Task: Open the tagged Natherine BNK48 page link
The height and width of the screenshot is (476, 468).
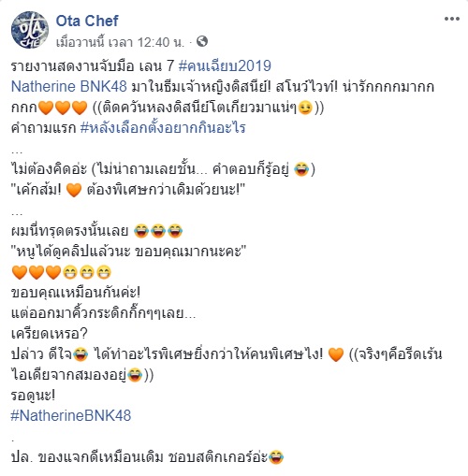Action: (x=69, y=86)
